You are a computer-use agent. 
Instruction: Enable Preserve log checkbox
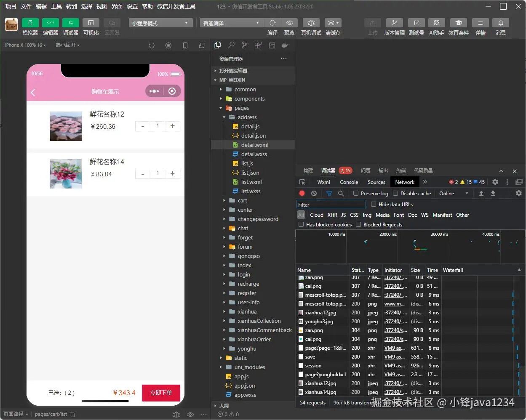[356, 193]
